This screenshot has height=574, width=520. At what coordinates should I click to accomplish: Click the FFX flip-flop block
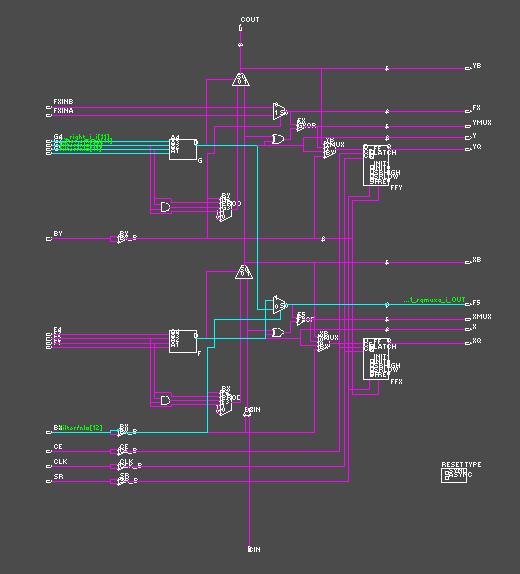click(x=376, y=359)
